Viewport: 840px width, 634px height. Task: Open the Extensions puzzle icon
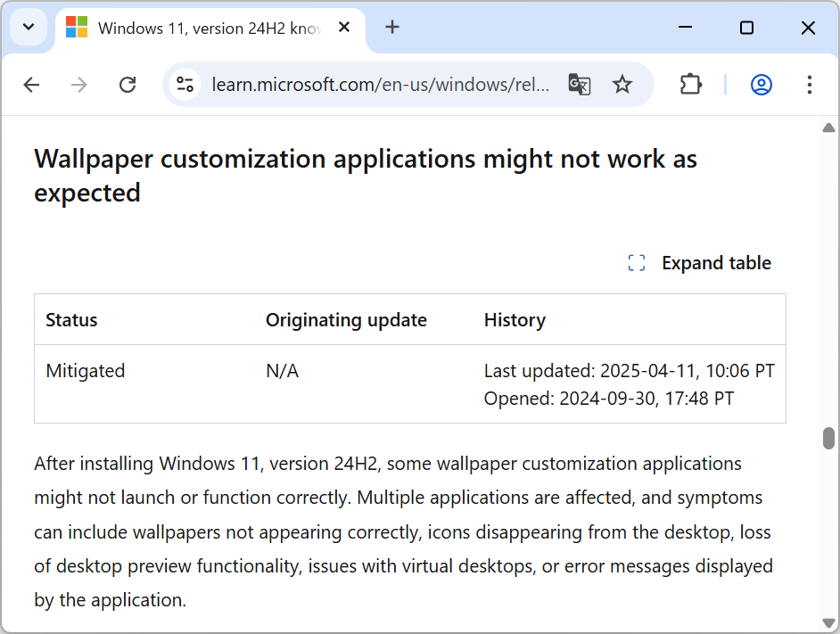(691, 85)
